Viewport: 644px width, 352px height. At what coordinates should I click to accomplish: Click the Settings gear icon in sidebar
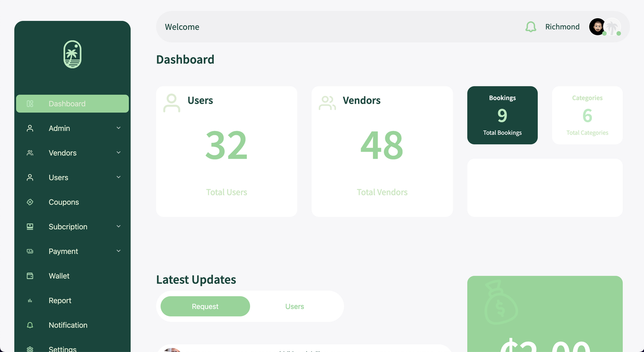(x=30, y=349)
